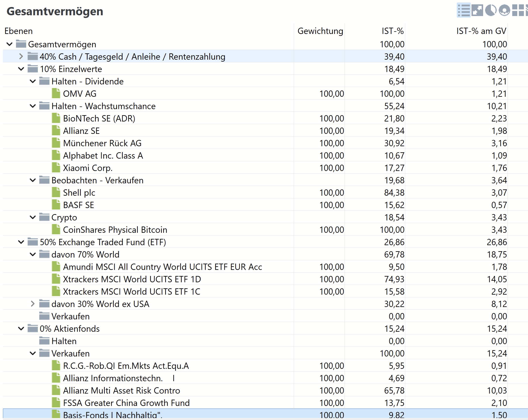Expand the 40% Cash / Tagesgeld folder

click(x=21, y=56)
